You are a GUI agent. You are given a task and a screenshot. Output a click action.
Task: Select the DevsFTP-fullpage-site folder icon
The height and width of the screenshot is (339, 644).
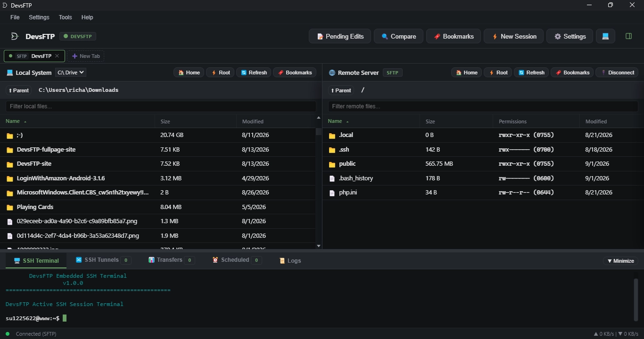point(9,150)
